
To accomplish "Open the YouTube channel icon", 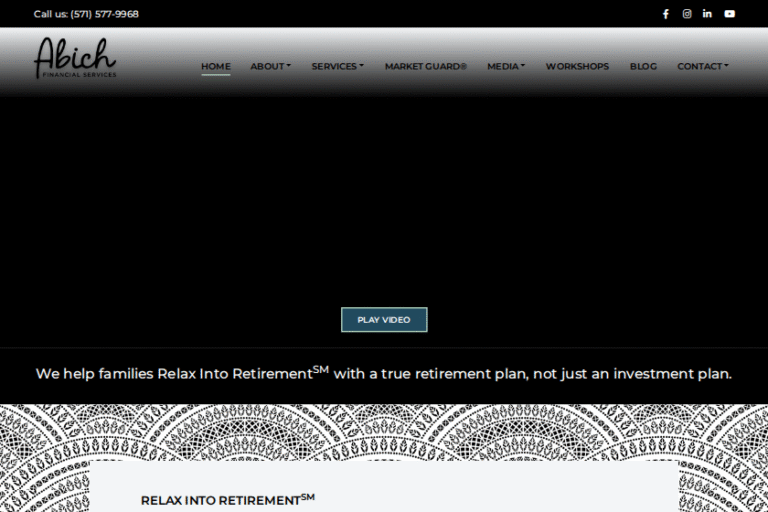I will coord(729,14).
